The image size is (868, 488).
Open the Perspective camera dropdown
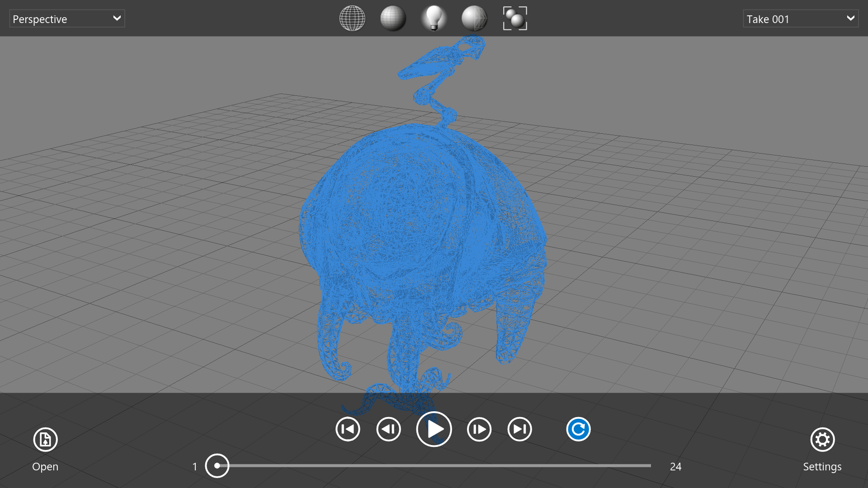coord(67,19)
